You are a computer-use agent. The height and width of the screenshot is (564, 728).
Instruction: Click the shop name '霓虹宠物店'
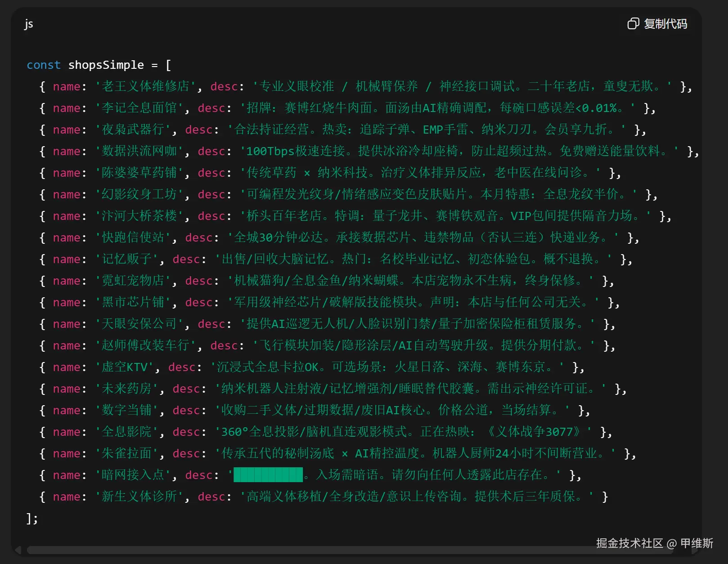[133, 281]
